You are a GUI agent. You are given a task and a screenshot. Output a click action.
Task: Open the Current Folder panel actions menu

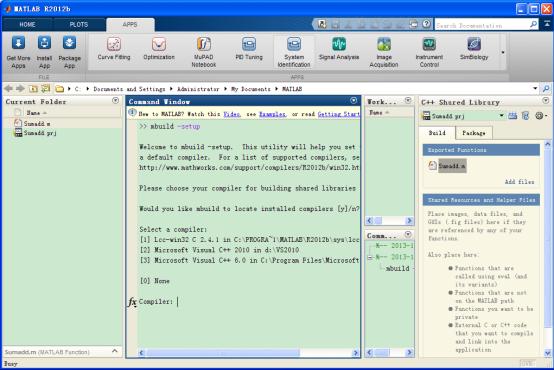[115, 101]
